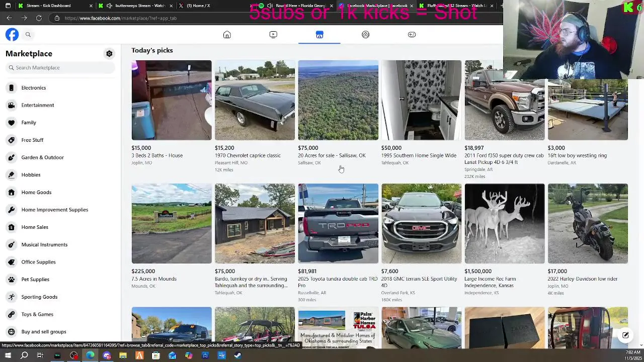644x362 pixels.
Task: Open Microsoft Edge from the taskbar
Action: tap(90, 355)
